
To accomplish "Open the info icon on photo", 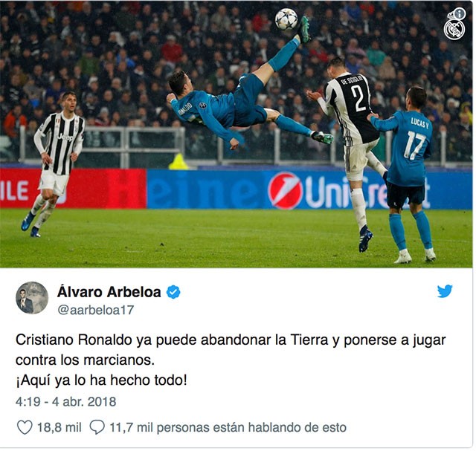I will click(460, 13).
